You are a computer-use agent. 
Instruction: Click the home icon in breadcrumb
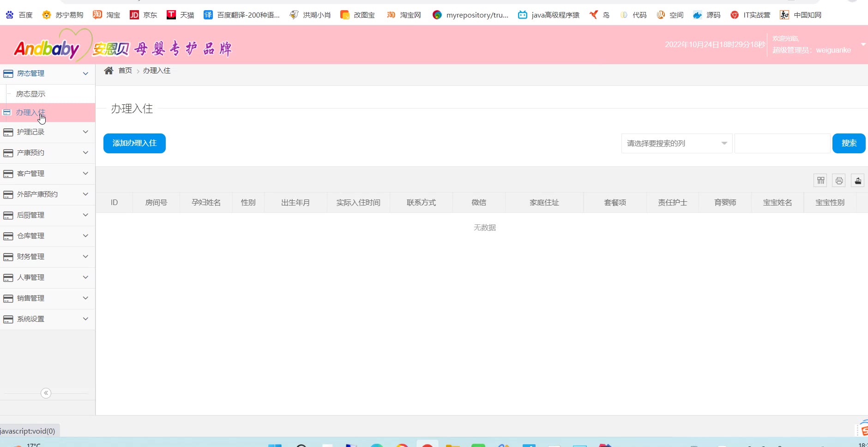coord(108,71)
